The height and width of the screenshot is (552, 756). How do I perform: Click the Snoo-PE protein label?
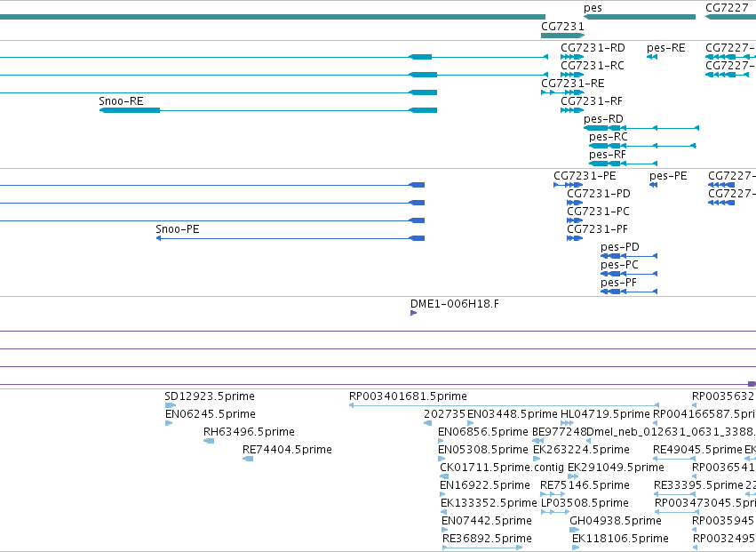point(178,229)
